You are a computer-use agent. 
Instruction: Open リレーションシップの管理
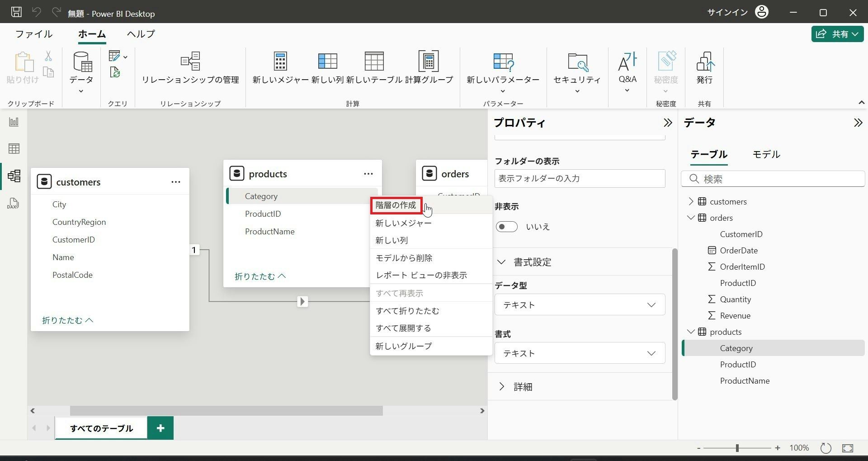(190, 68)
